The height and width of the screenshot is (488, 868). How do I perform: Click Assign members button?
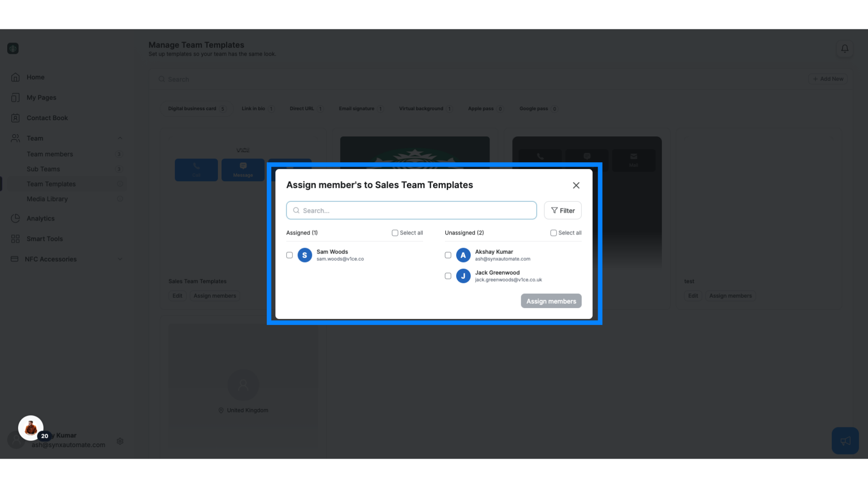coord(551,301)
